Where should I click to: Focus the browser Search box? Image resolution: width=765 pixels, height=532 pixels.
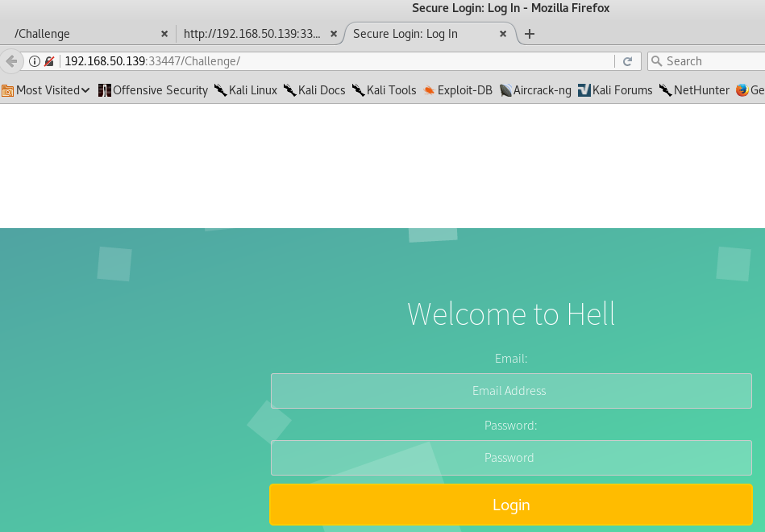(x=706, y=61)
